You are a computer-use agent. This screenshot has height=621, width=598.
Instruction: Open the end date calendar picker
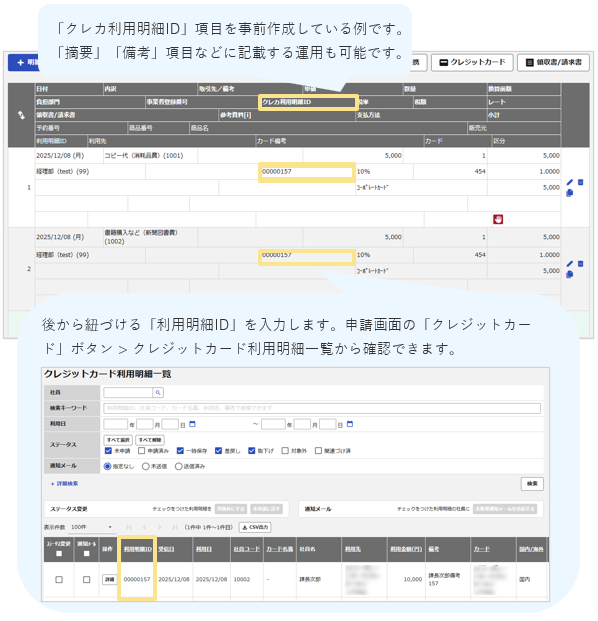point(350,424)
